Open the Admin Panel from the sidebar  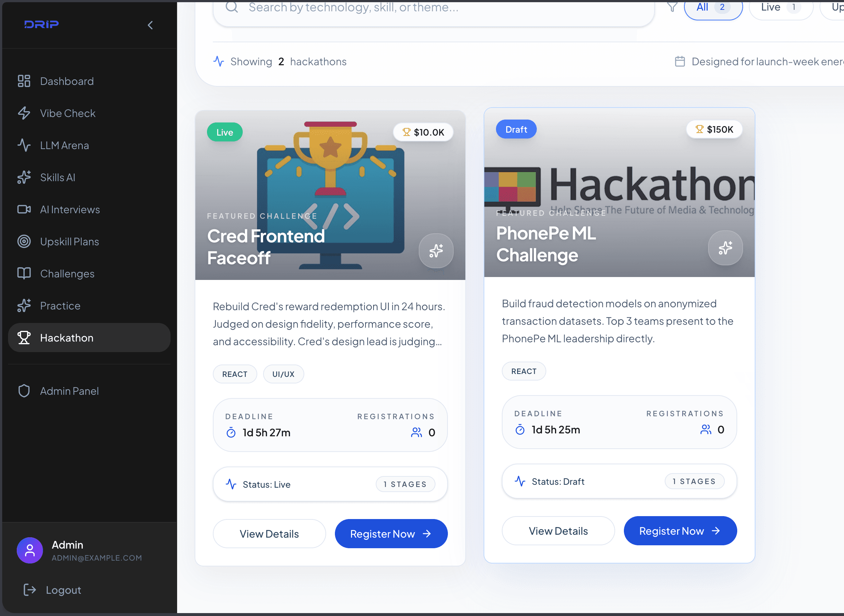[89, 391]
